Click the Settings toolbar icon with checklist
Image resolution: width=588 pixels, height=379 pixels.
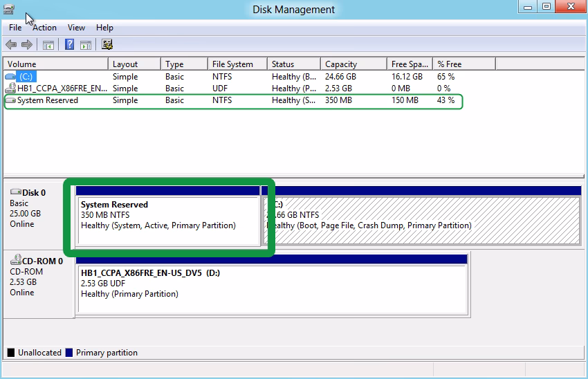click(107, 45)
